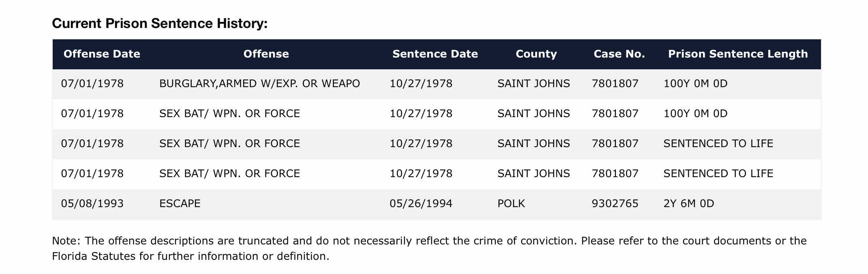Click case number 9302765
868x274 pixels.
615,203
